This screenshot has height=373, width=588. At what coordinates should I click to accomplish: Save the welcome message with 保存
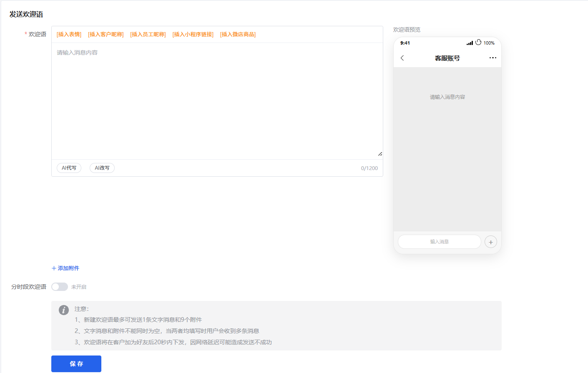pos(76,364)
